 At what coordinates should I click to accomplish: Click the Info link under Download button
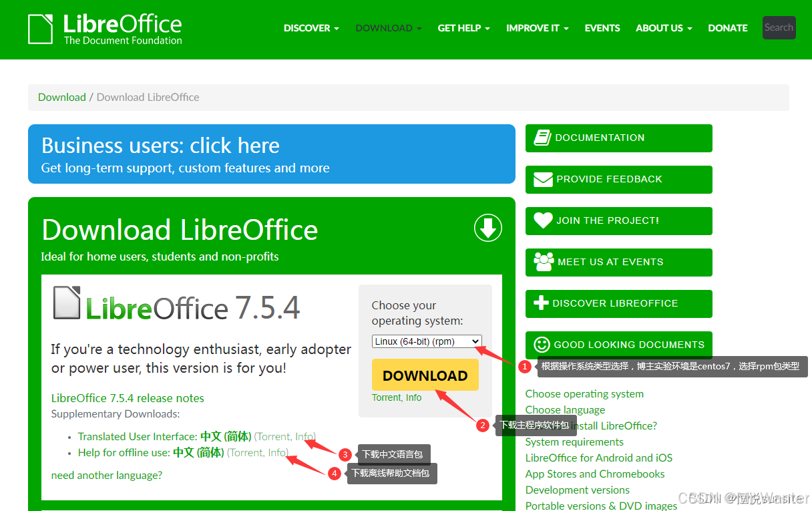point(414,397)
